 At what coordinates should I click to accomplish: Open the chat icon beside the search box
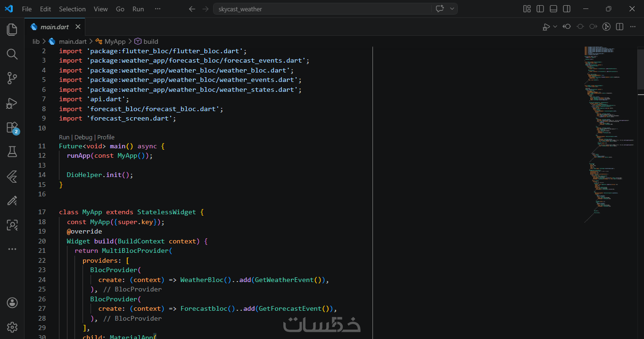coord(440,9)
